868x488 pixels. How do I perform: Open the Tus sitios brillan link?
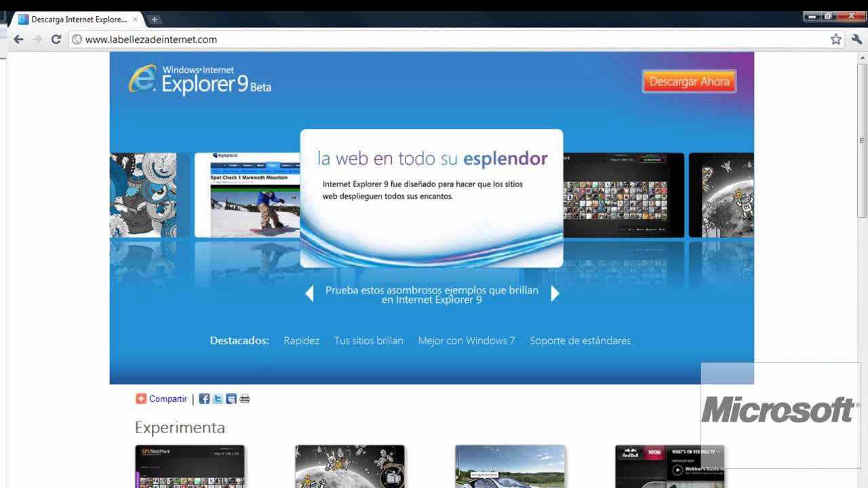point(369,341)
